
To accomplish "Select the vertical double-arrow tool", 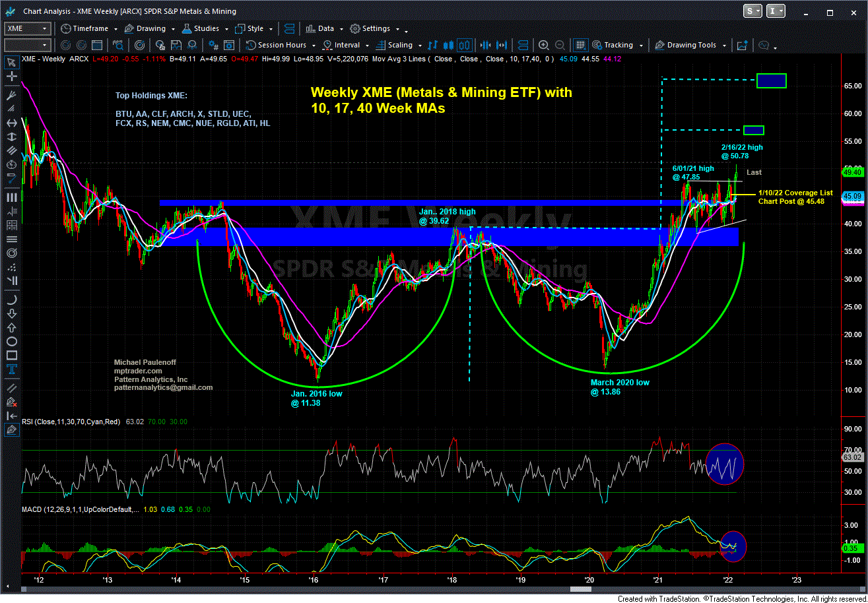I will 12,137.
